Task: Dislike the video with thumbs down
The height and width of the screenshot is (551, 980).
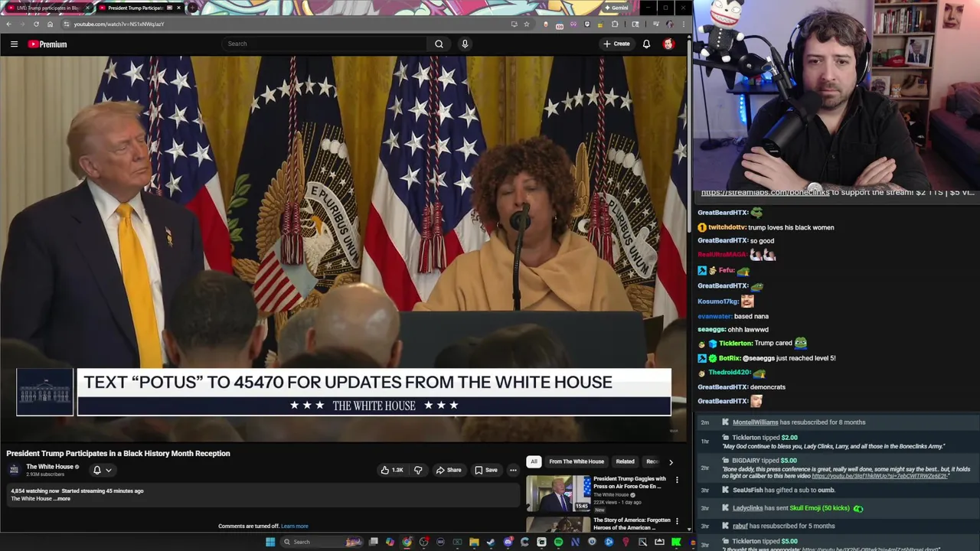Action: [x=418, y=470]
